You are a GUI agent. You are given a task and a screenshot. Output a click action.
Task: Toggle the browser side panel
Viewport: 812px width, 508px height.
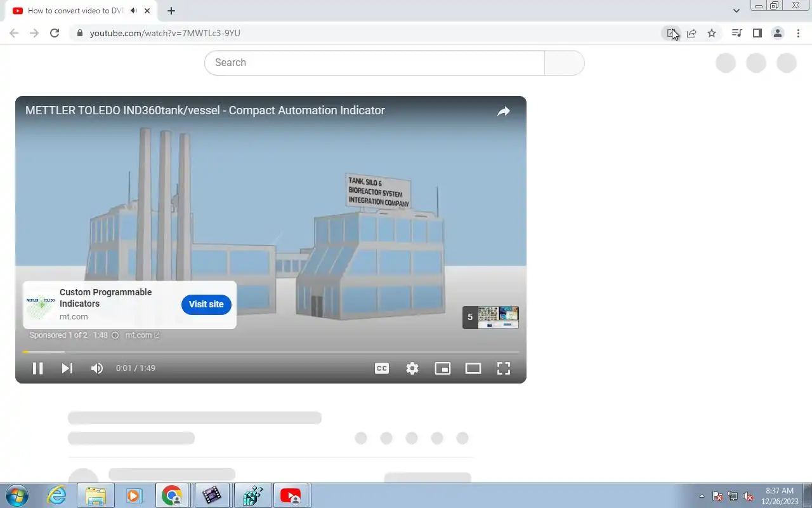pyautogui.click(x=757, y=33)
